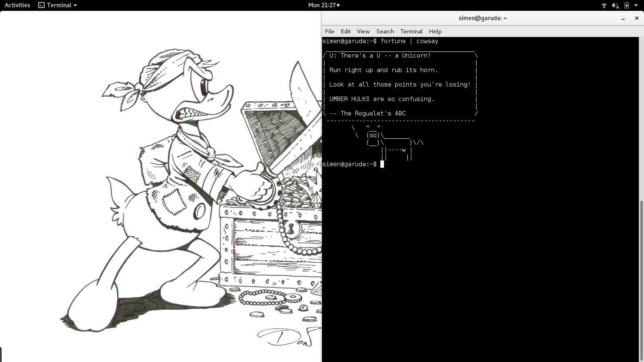
Task: Click the text '-- The Roguelet's ABC'
Action: coord(367,113)
